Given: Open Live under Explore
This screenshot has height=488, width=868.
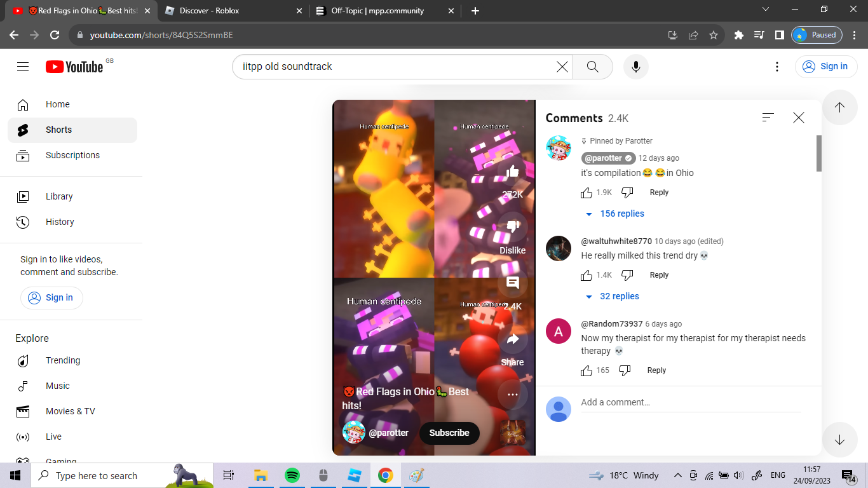Looking at the screenshot, I should coord(72,437).
